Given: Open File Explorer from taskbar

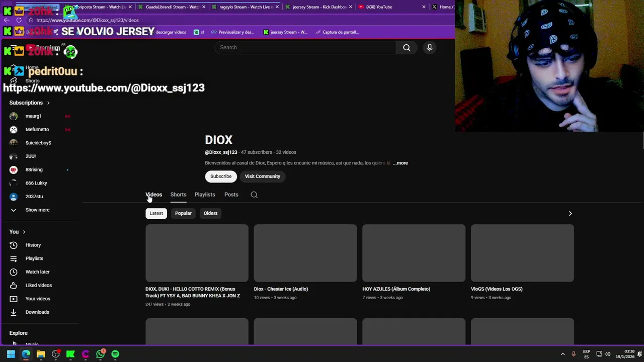Looking at the screenshot, I should point(41,354).
